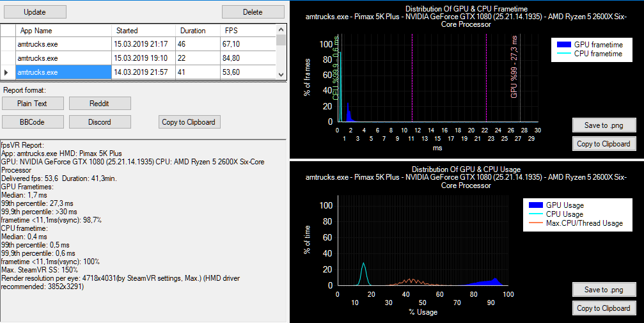Sort sessions by App Name column
Viewport: 644px width, 323px height.
(64, 31)
